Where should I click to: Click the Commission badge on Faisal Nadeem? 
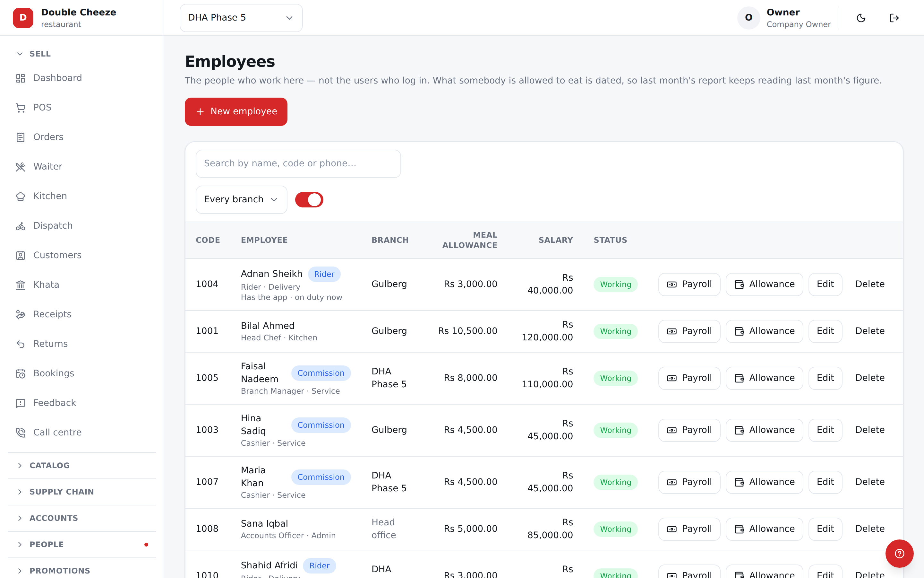[321, 373]
